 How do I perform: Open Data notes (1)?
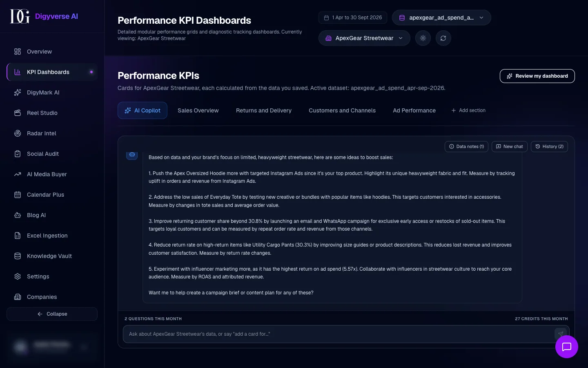(x=466, y=146)
